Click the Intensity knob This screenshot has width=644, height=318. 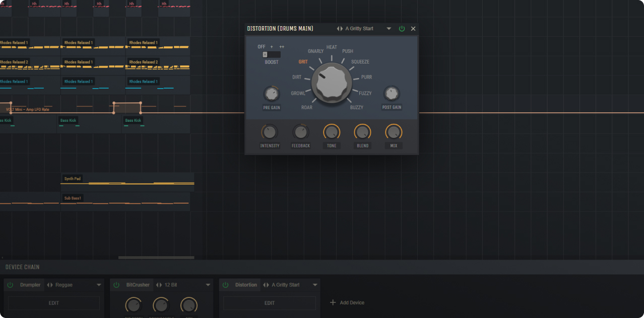(x=270, y=132)
